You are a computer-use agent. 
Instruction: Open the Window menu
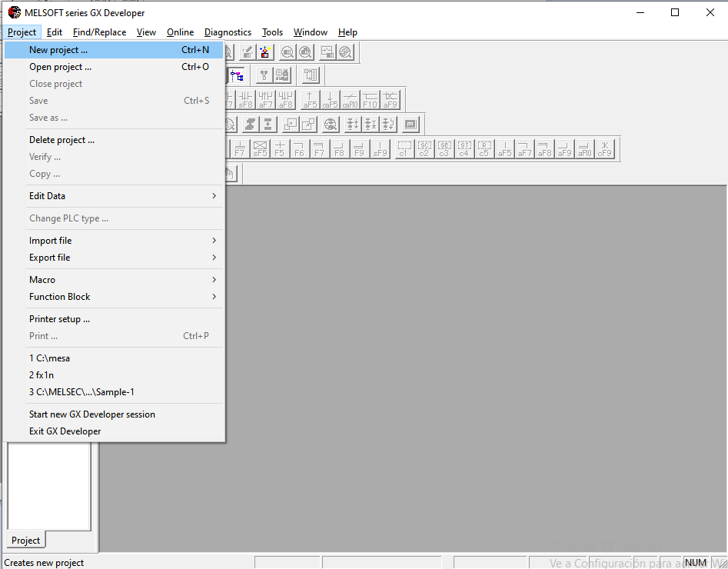pos(310,32)
